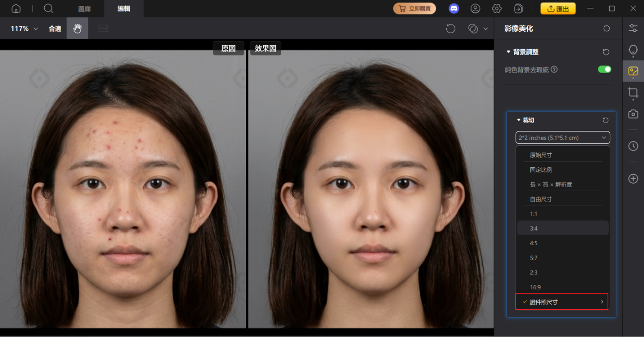Undo the last edit with the reset arrow
644x337 pixels.
450,28
